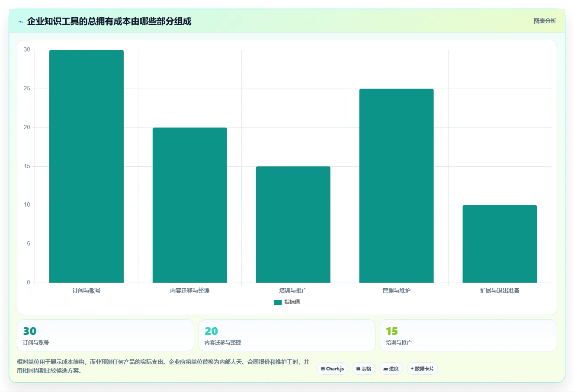
Task: Click the y-axis value 15
Action: click(x=27, y=166)
